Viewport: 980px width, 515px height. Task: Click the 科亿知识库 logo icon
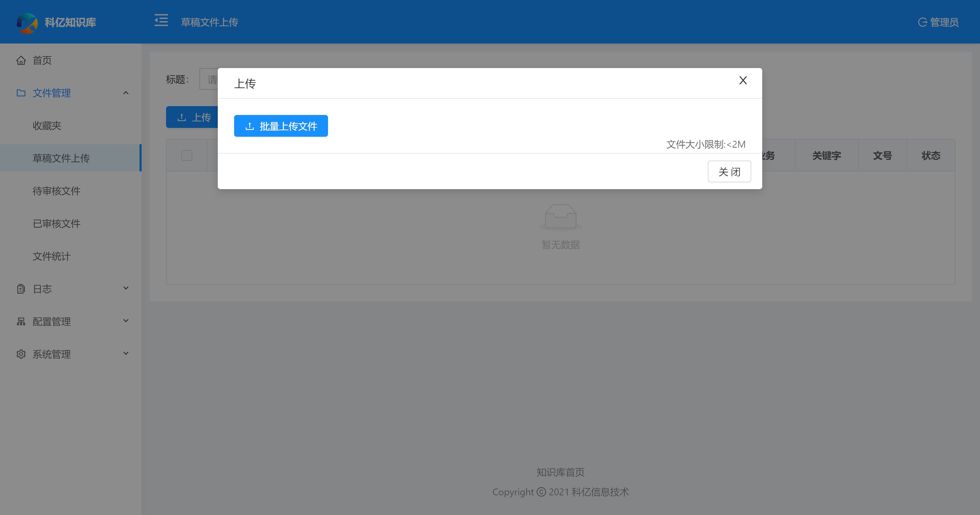click(27, 22)
